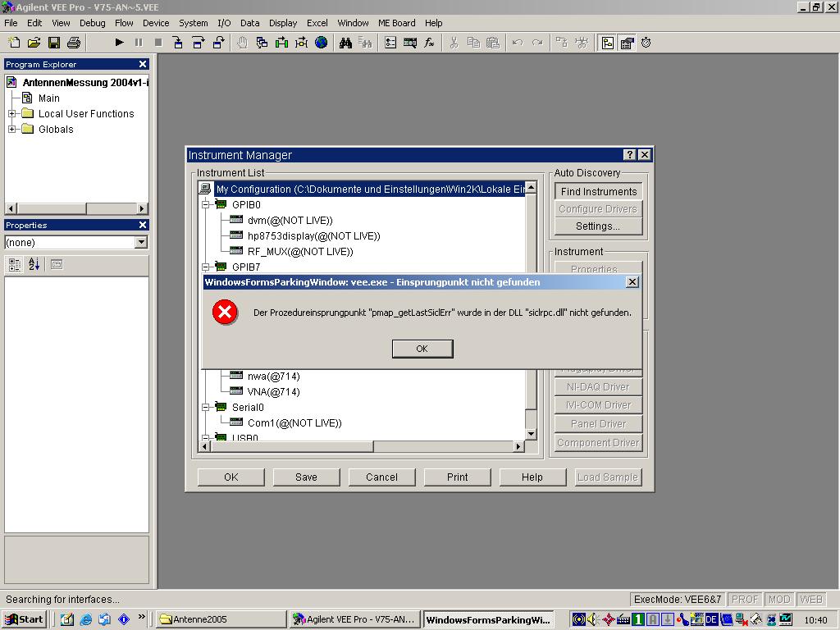Click the globe icon in the toolbar
Viewport: 840px width, 630px height.
point(321,43)
